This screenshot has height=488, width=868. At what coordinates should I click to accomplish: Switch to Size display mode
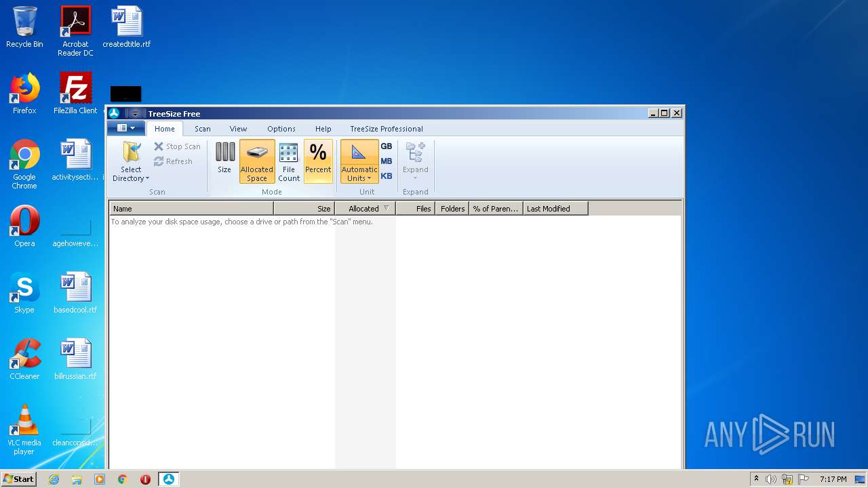[x=224, y=160]
